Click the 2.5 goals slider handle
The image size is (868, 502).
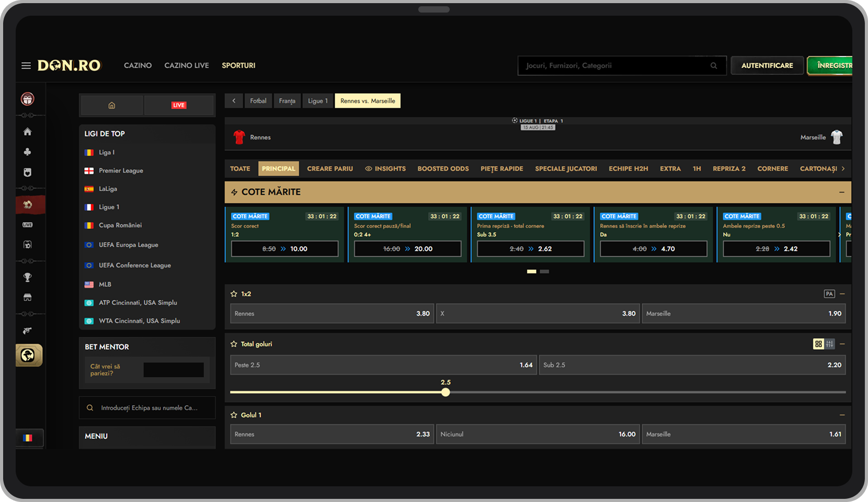click(x=446, y=392)
